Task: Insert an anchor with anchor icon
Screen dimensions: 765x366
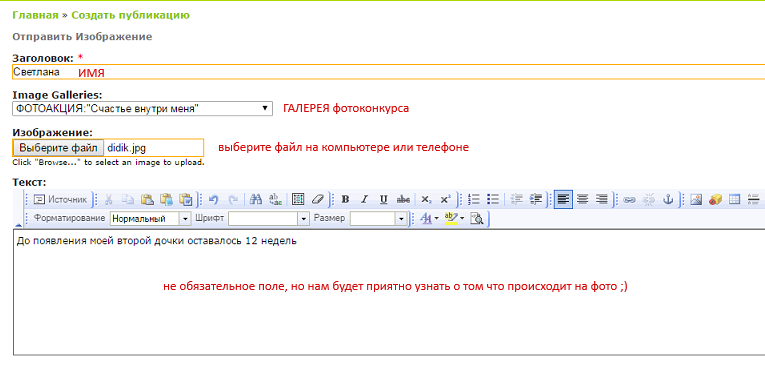Action: click(x=669, y=199)
